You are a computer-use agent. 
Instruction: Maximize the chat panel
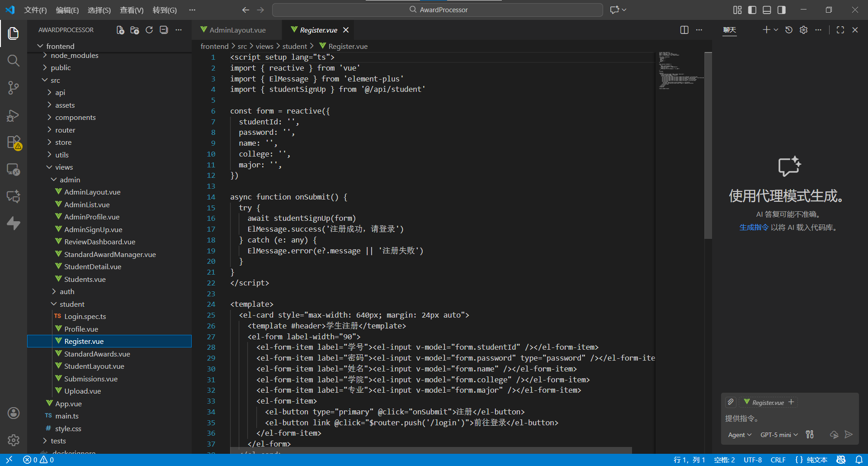pos(840,30)
